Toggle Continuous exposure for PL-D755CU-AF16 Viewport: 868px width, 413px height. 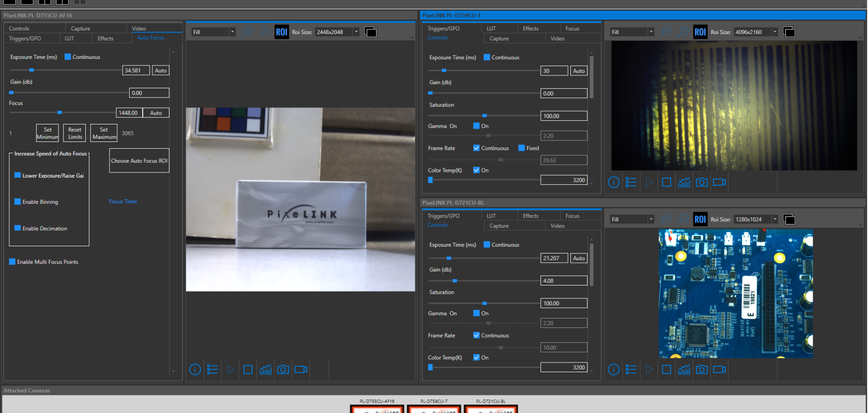(x=68, y=57)
